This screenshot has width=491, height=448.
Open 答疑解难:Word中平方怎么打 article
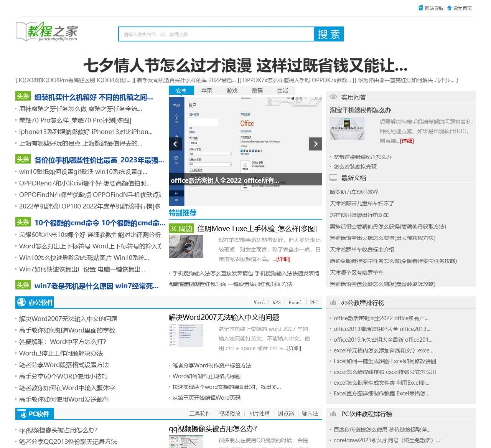[x=63, y=342]
